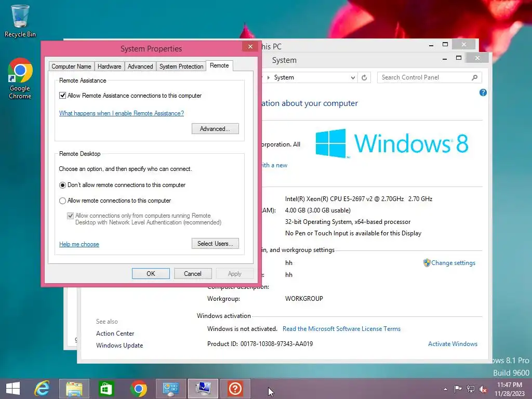
Task: Open the Help and Support taskbar icon
Action: 235,389
